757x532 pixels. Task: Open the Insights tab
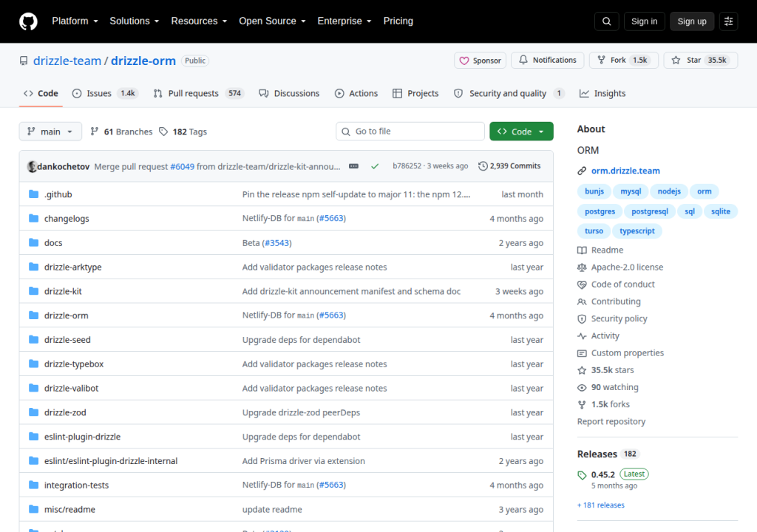click(602, 93)
